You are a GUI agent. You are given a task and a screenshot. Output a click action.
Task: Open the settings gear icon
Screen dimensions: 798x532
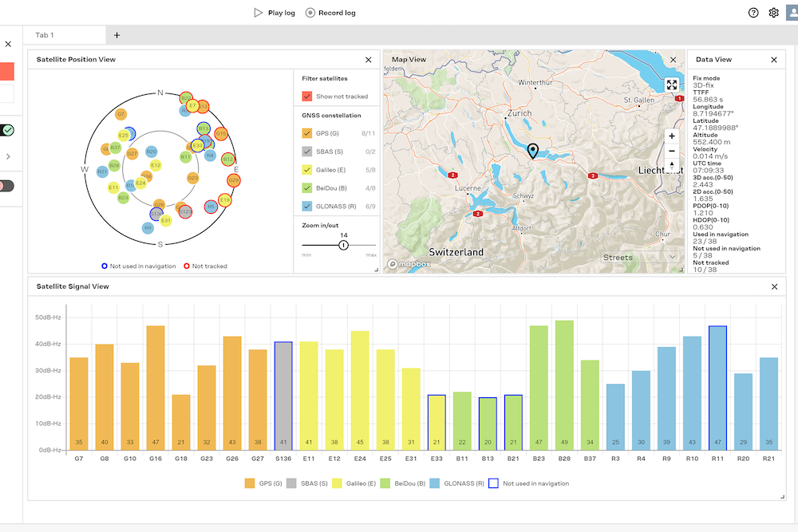772,13
